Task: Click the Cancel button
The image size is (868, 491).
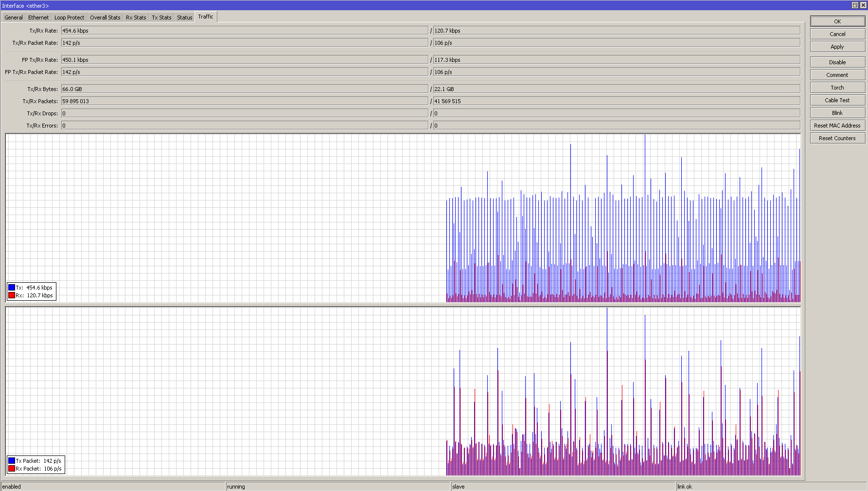Action: pyautogui.click(x=837, y=34)
